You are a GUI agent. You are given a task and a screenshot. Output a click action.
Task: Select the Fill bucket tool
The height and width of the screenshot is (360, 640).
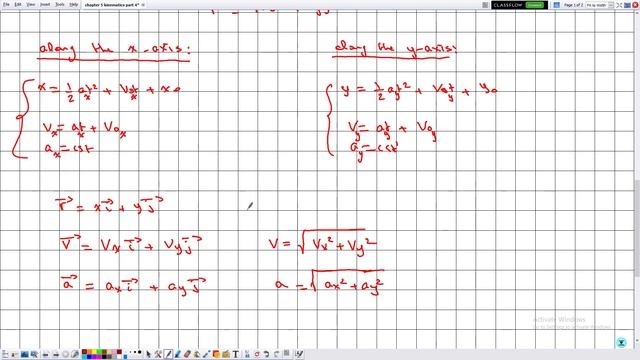click(x=196, y=354)
